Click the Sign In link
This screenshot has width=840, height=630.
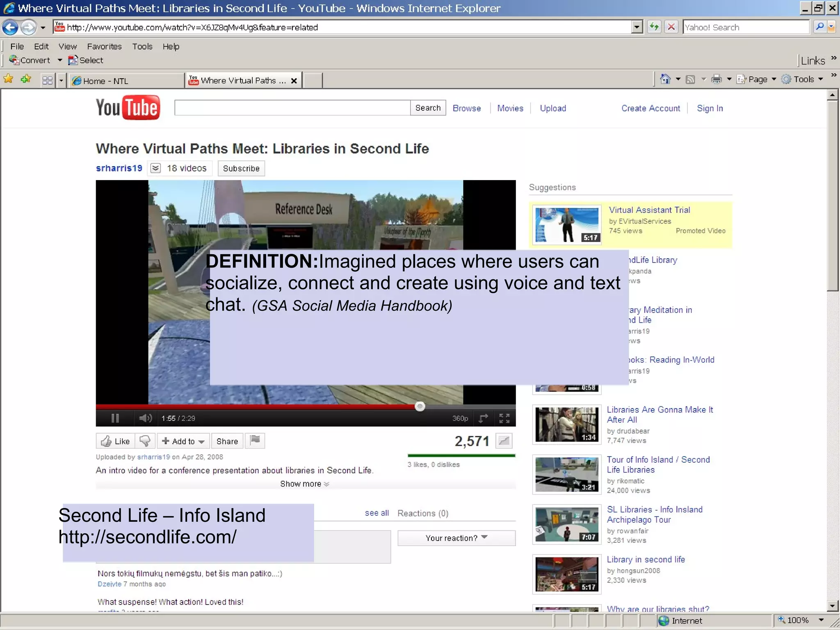click(x=710, y=108)
